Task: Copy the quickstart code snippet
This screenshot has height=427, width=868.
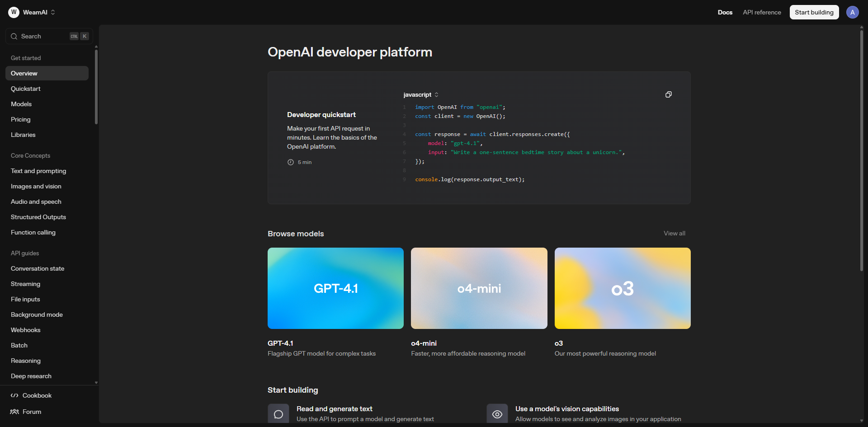Action: tap(668, 94)
